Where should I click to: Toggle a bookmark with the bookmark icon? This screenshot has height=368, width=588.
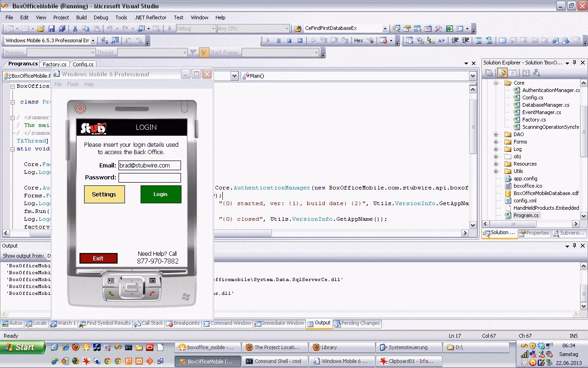click(x=503, y=40)
